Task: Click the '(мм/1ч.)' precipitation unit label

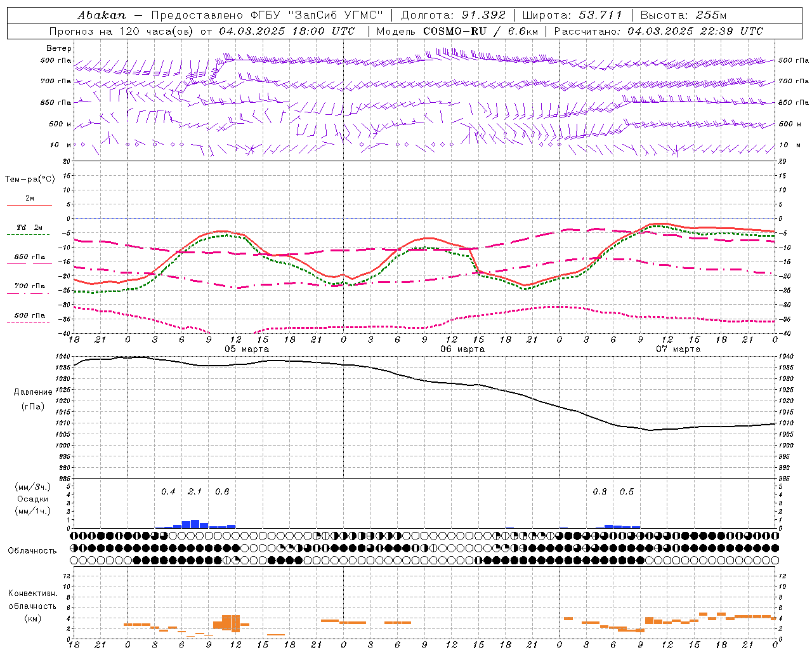Action: point(33,511)
